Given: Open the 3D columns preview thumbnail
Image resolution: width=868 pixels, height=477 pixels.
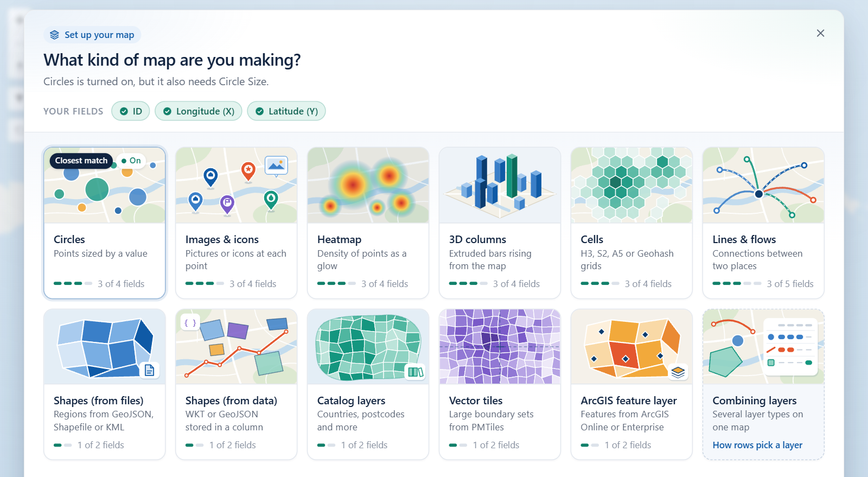Looking at the screenshot, I should (500, 185).
